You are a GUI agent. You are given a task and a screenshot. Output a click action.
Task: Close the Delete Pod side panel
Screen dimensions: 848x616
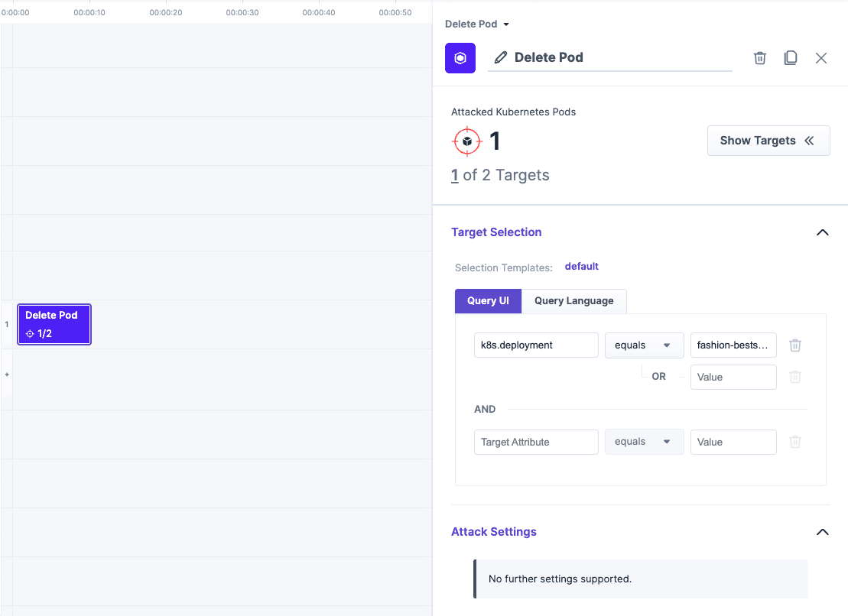tap(821, 57)
